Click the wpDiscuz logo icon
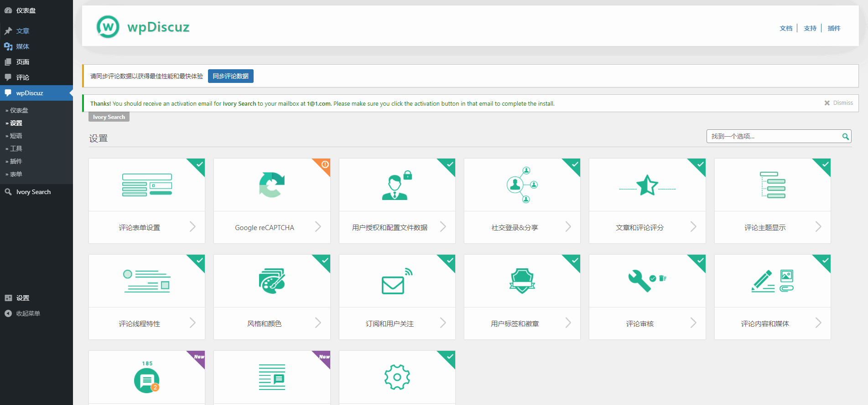The width and height of the screenshot is (868, 405). [x=108, y=27]
